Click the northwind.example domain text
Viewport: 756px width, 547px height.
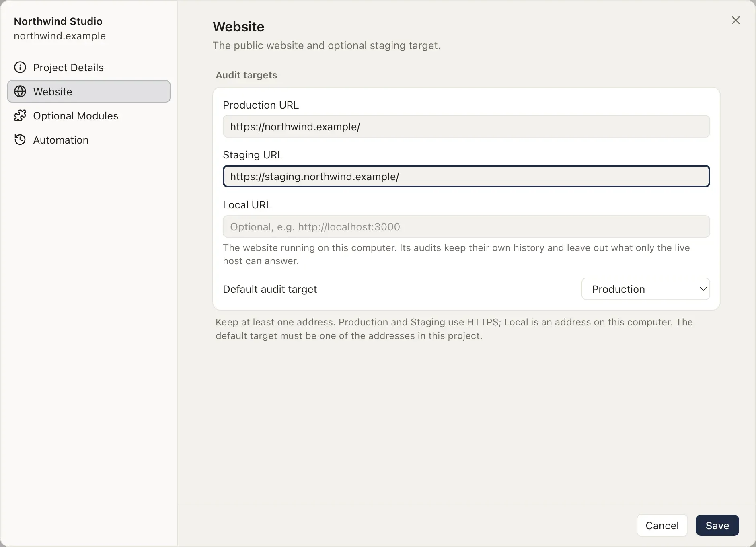(60, 36)
